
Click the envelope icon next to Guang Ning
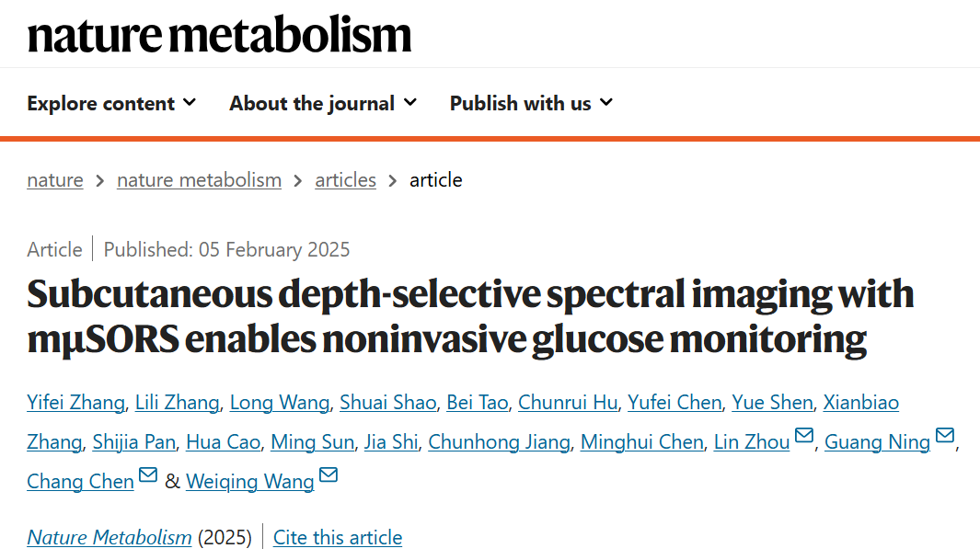[x=945, y=435]
